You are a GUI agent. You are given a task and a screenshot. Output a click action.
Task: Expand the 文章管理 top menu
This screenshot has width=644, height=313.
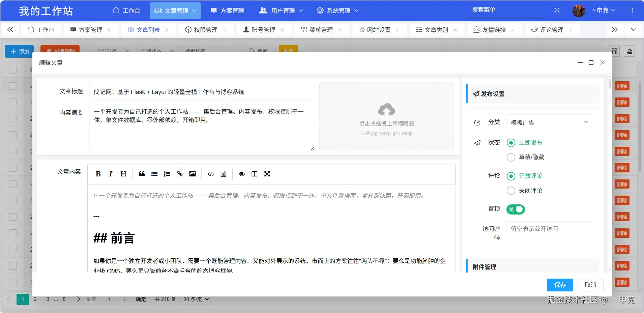[175, 11]
